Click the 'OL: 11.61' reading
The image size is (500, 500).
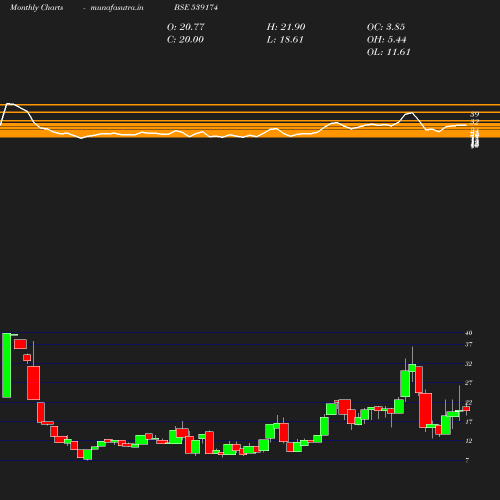coord(389,52)
